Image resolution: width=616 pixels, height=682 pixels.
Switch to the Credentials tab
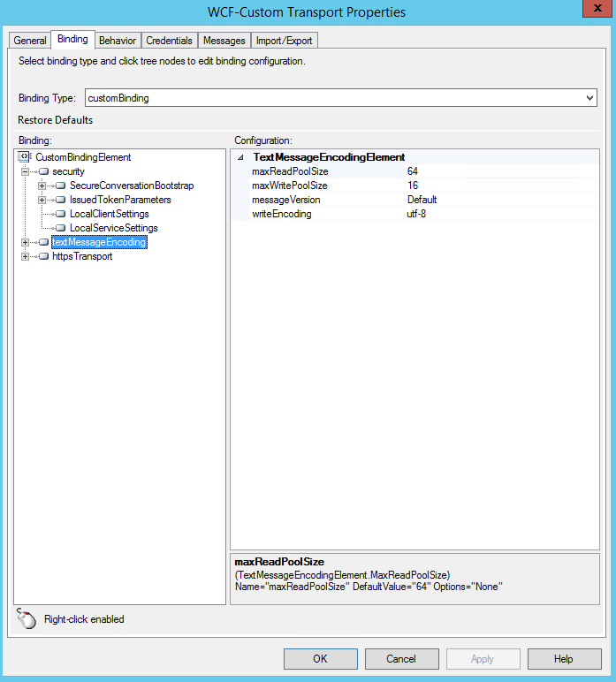tap(169, 41)
